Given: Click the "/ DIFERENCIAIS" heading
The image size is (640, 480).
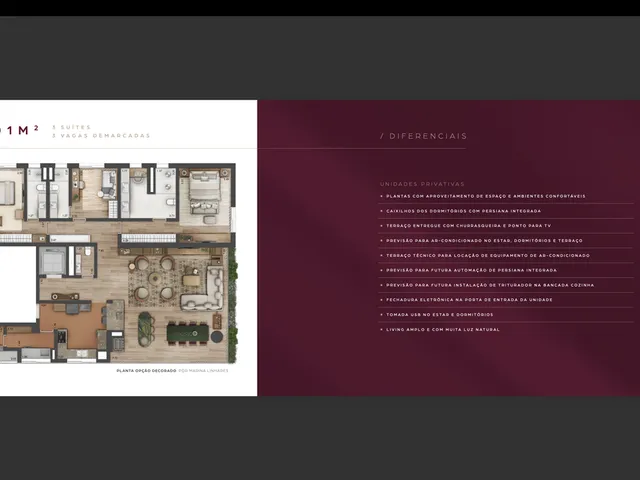Looking at the screenshot, I should [424, 136].
